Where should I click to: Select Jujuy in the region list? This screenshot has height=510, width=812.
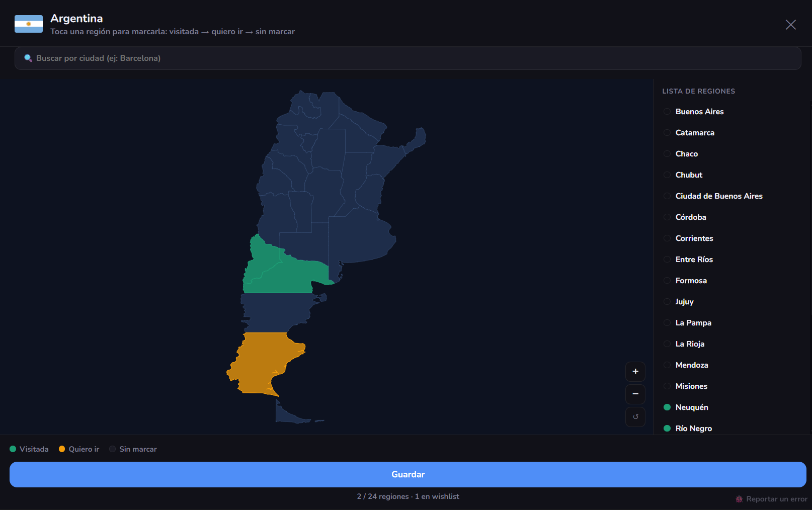tap(685, 302)
